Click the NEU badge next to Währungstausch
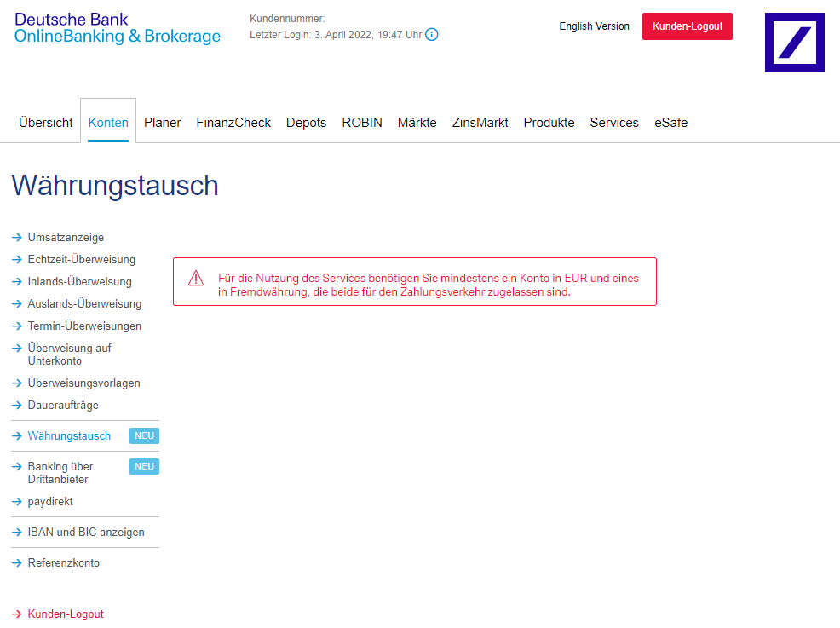Screen dimensions: 840x628 (x=144, y=435)
